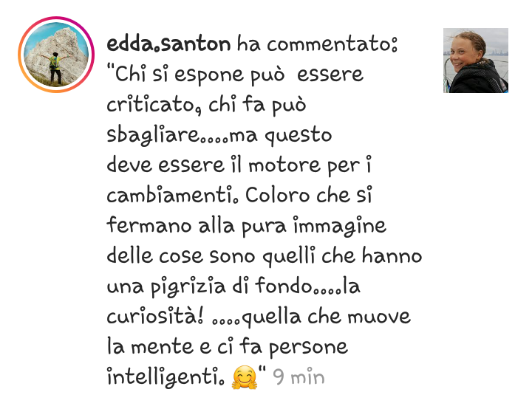View story via gradient ring around avatar
The image size is (532, 409).
pyautogui.click(x=56, y=55)
